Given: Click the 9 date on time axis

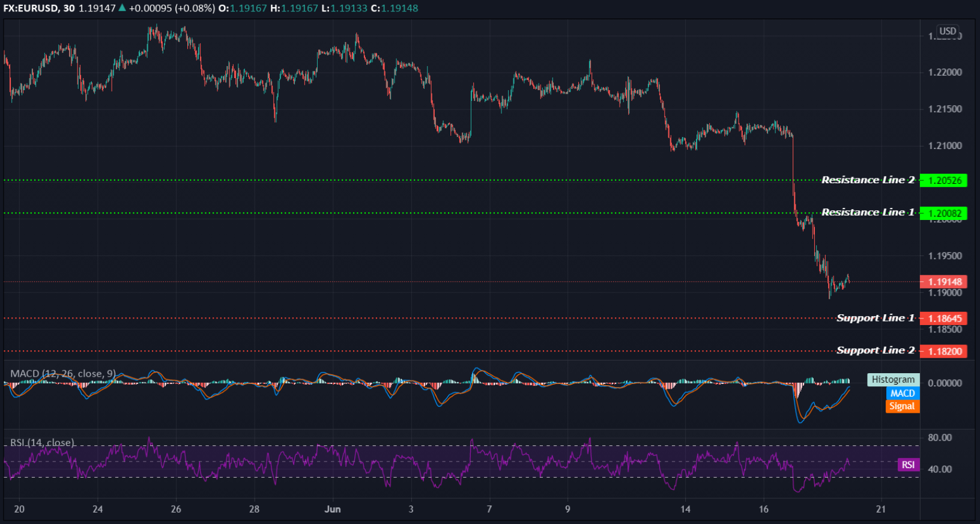Looking at the screenshot, I should pos(567,509).
